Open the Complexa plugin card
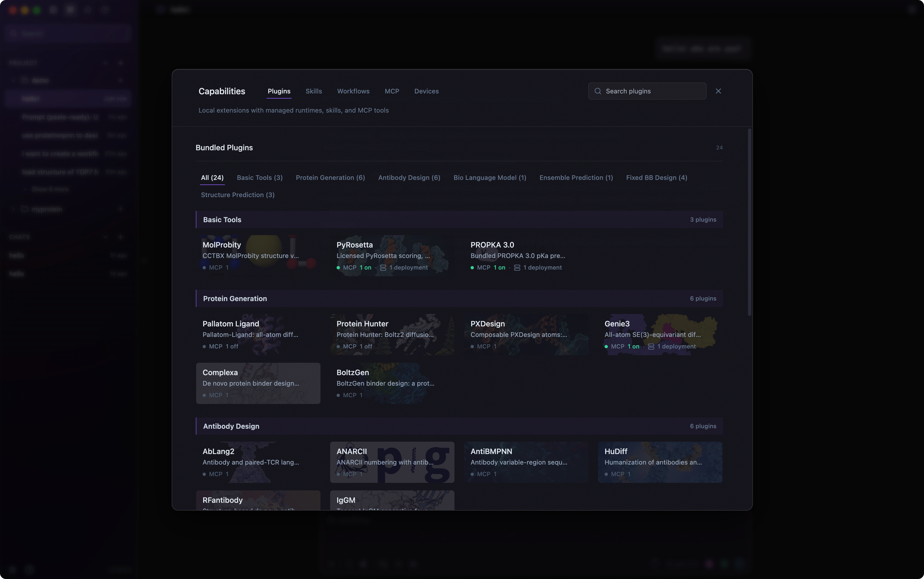The width and height of the screenshot is (924, 579). click(x=258, y=383)
